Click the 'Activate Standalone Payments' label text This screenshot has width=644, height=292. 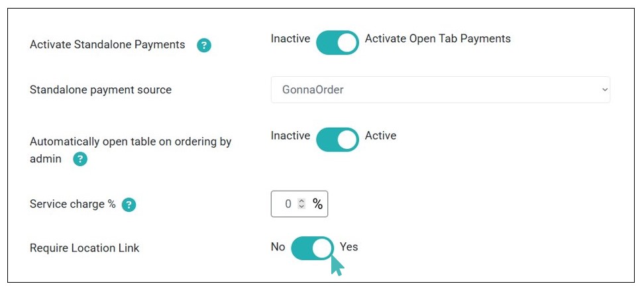click(x=107, y=45)
